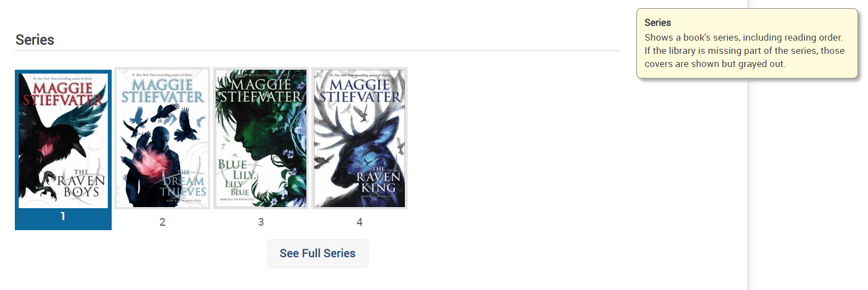
Task: Click the Dream Thieves title text on cover
Action: (x=184, y=185)
